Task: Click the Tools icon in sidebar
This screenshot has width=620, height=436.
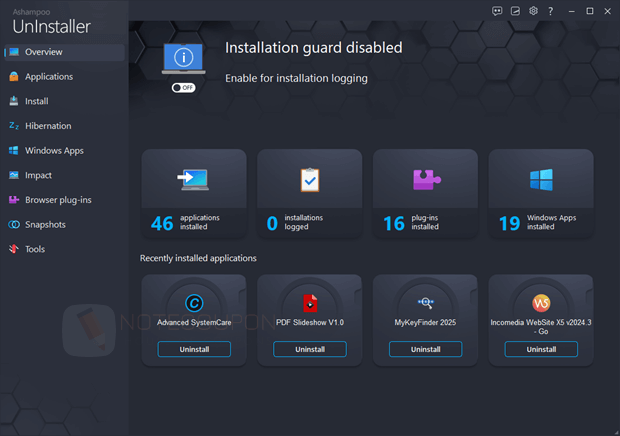Action: pyautogui.click(x=14, y=249)
